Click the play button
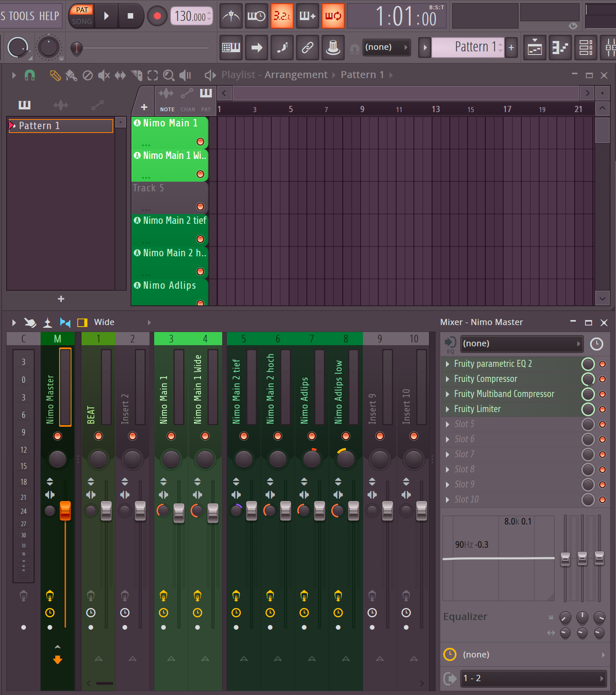This screenshot has height=695, width=616. coord(106,16)
